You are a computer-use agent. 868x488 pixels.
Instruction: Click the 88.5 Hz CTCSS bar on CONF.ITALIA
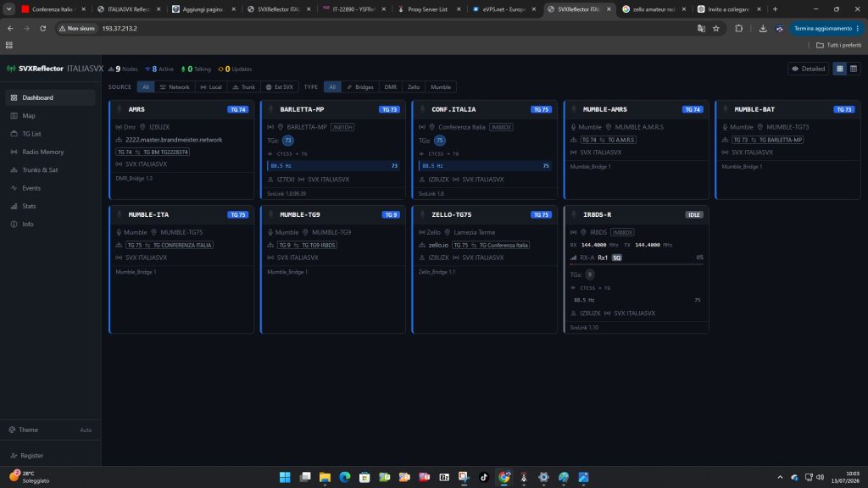point(485,165)
